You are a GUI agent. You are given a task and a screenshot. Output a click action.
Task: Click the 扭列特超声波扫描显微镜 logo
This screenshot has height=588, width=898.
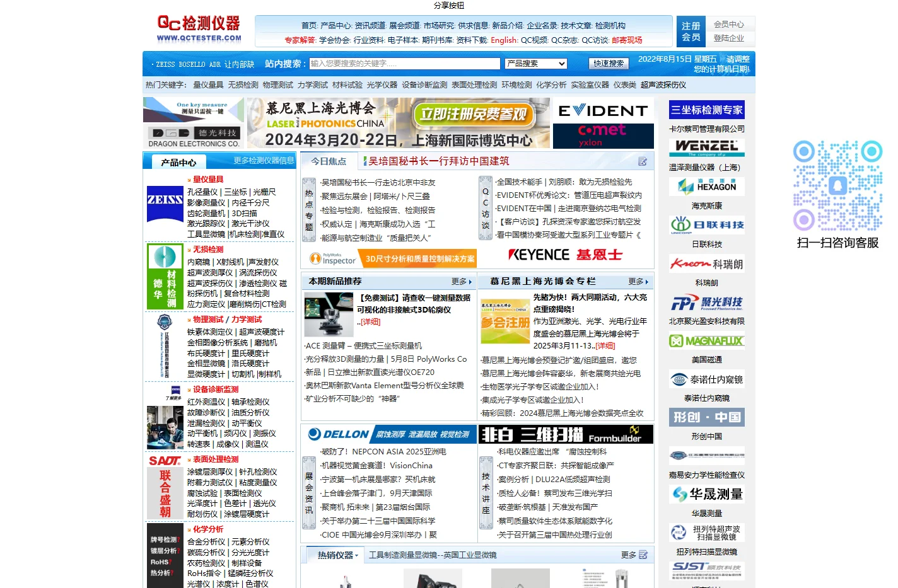point(706,533)
